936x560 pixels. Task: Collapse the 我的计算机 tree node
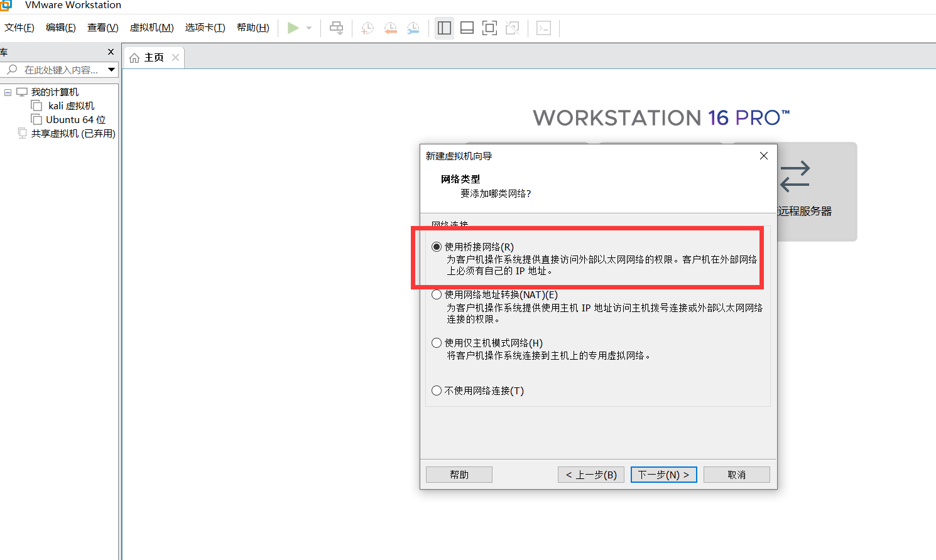click(8, 92)
